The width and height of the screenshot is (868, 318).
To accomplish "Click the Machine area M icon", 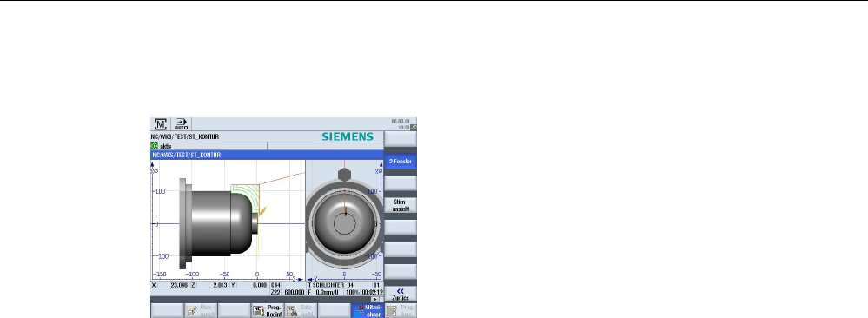I will tap(161, 124).
